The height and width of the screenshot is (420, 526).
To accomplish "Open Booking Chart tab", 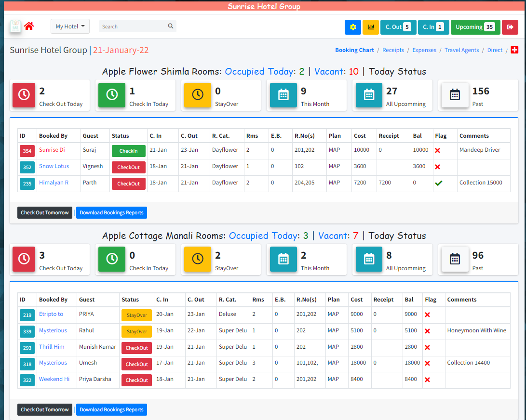I will pyautogui.click(x=354, y=50).
